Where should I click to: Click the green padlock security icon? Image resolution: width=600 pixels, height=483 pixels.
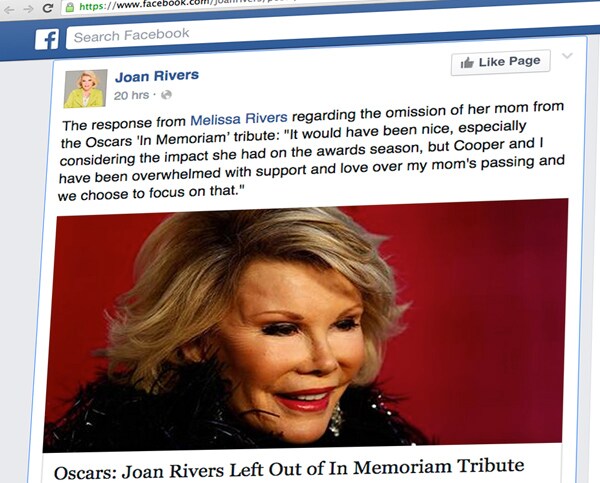[70, 7]
